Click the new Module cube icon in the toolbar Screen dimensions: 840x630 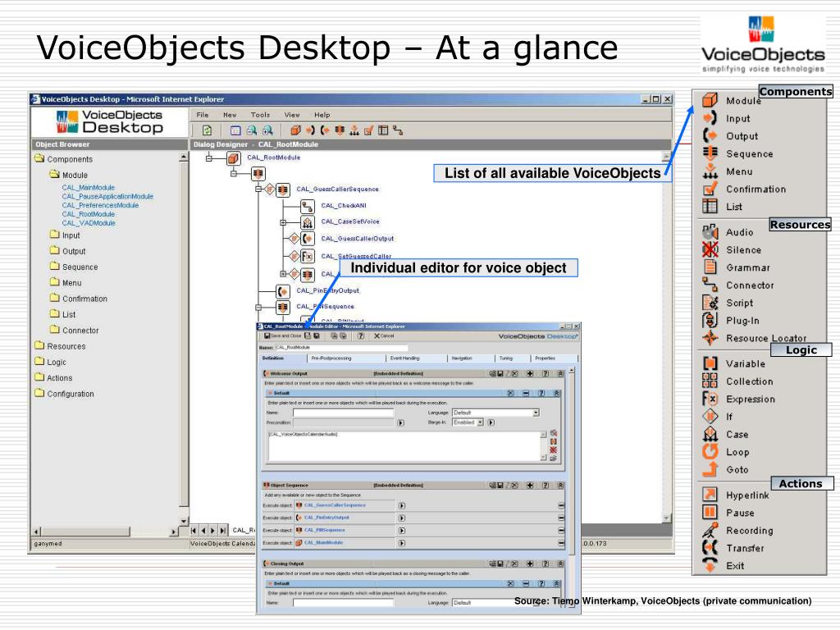coord(295,130)
